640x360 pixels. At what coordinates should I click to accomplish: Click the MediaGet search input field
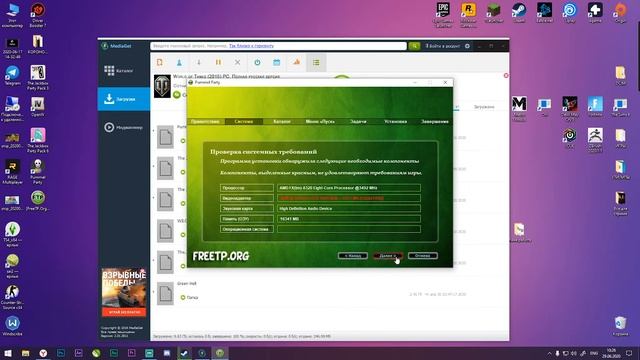click(x=278, y=46)
